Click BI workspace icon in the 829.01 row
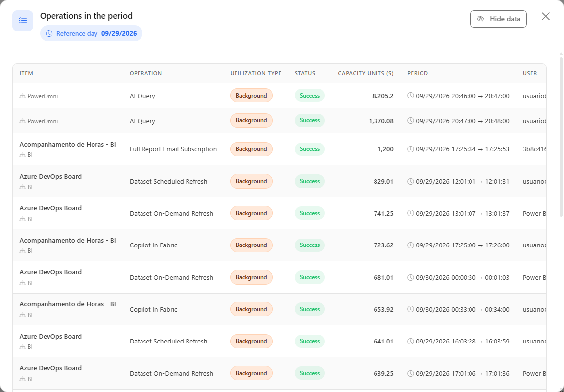 22,187
